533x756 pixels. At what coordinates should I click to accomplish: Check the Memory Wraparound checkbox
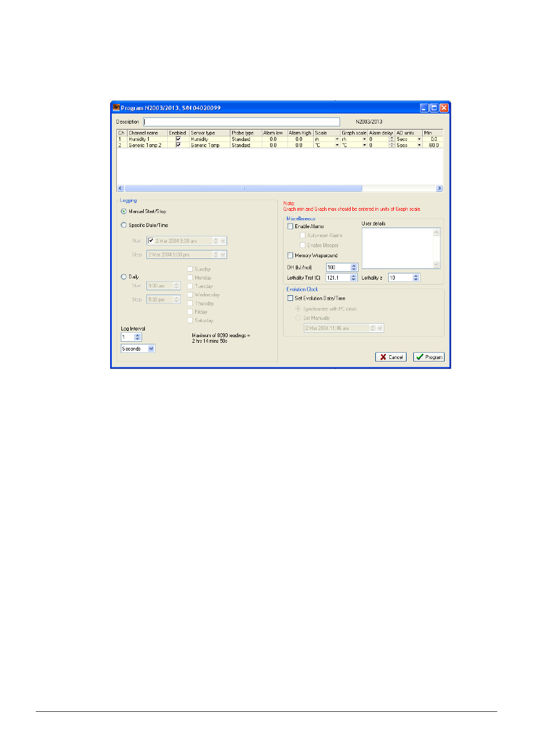(x=290, y=256)
